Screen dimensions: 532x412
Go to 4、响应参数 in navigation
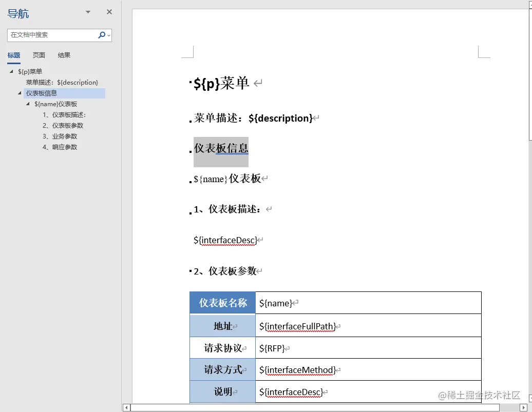point(60,147)
